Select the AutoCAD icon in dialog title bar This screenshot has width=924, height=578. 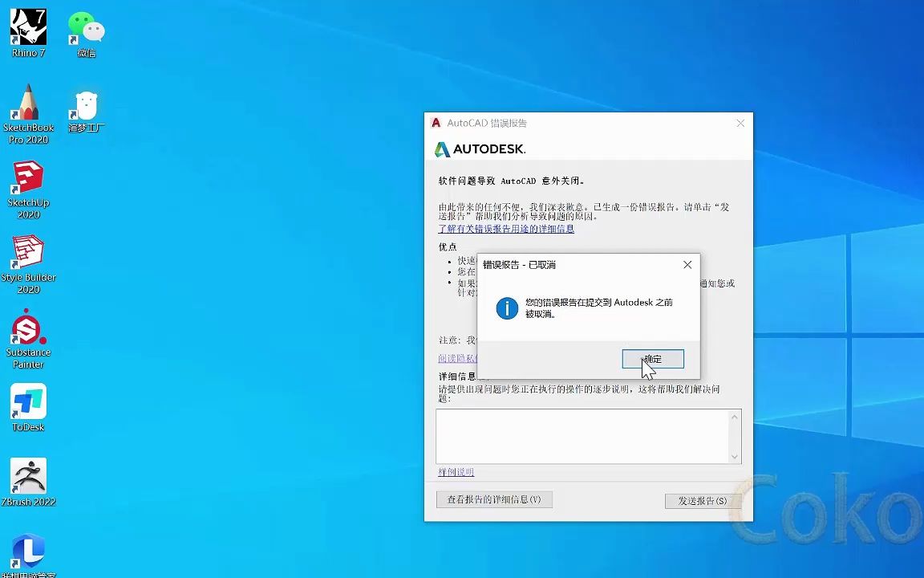[436, 123]
